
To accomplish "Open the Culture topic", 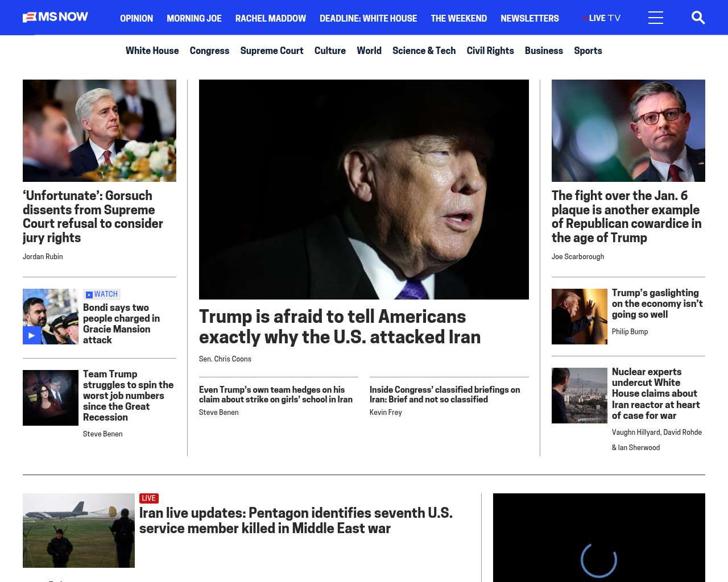I will click(330, 51).
